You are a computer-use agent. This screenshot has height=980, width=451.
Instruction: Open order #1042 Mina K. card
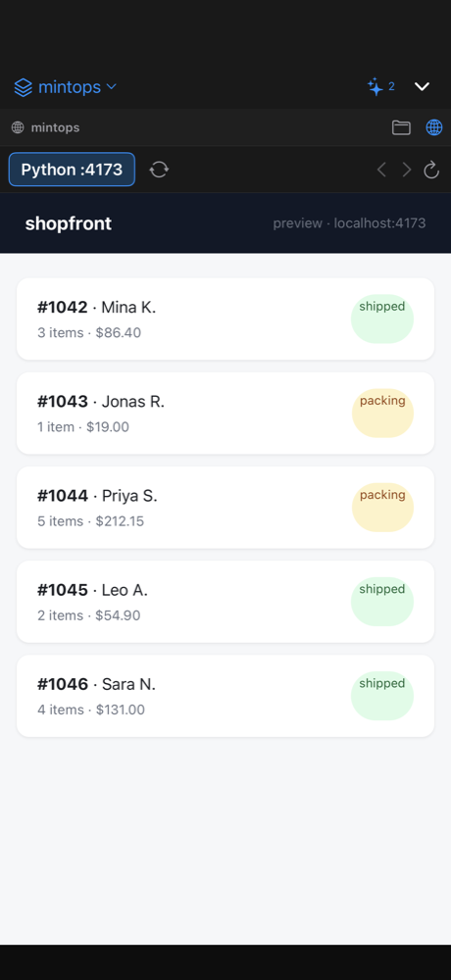pyautogui.click(x=225, y=318)
